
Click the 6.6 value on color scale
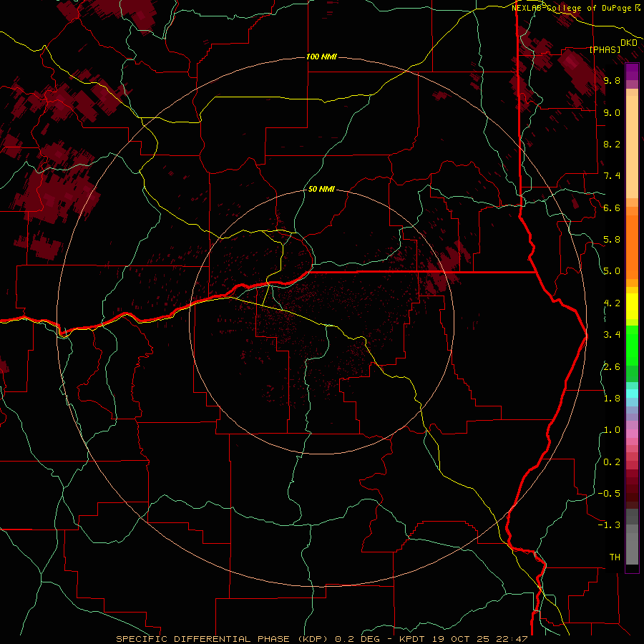(612, 208)
